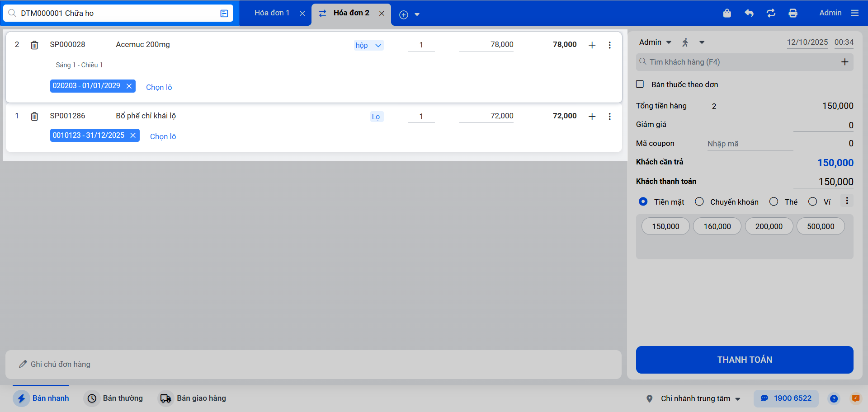Click the Mã coupon Nhập mã field
The image size is (868, 412).
point(750,144)
